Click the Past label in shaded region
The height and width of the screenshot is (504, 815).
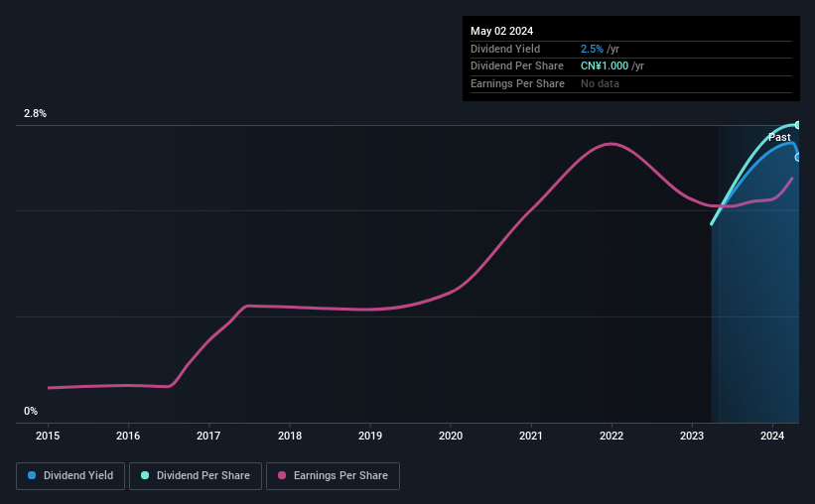pyautogui.click(x=779, y=137)
